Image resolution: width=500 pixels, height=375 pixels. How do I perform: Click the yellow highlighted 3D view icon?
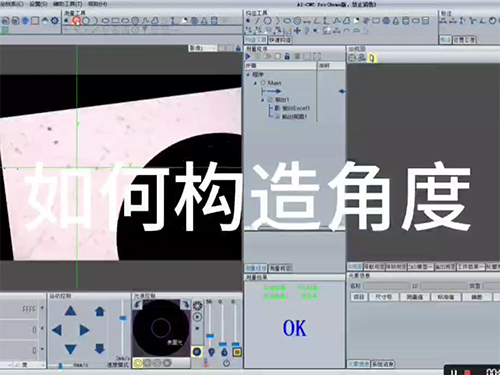pyautogui.click(x=371, y=58)
